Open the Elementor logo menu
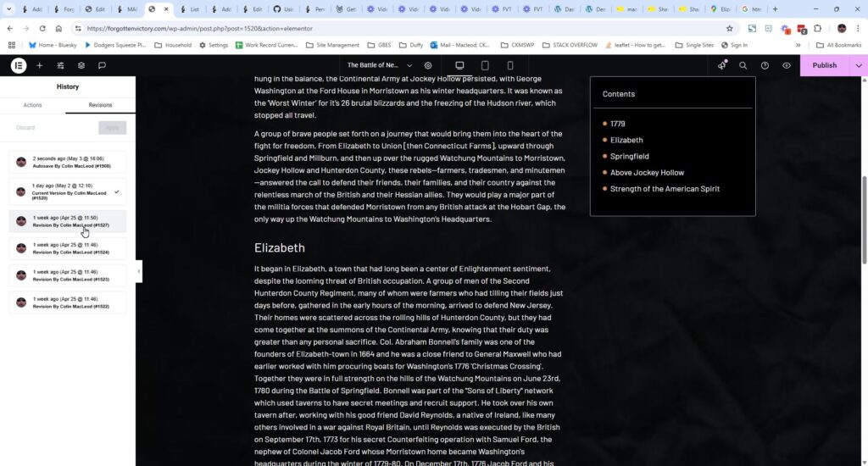Viewport: 868px width, 466px height. point(19,65)
